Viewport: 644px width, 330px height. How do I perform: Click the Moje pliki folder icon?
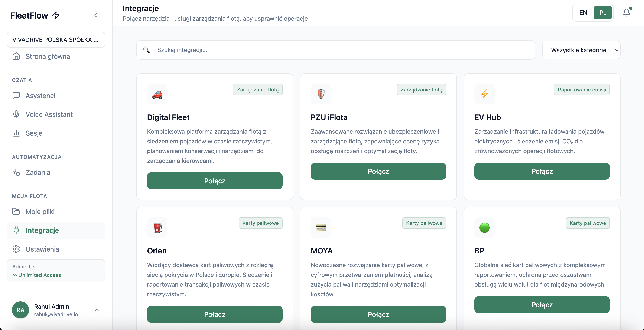tap(16, 211)
